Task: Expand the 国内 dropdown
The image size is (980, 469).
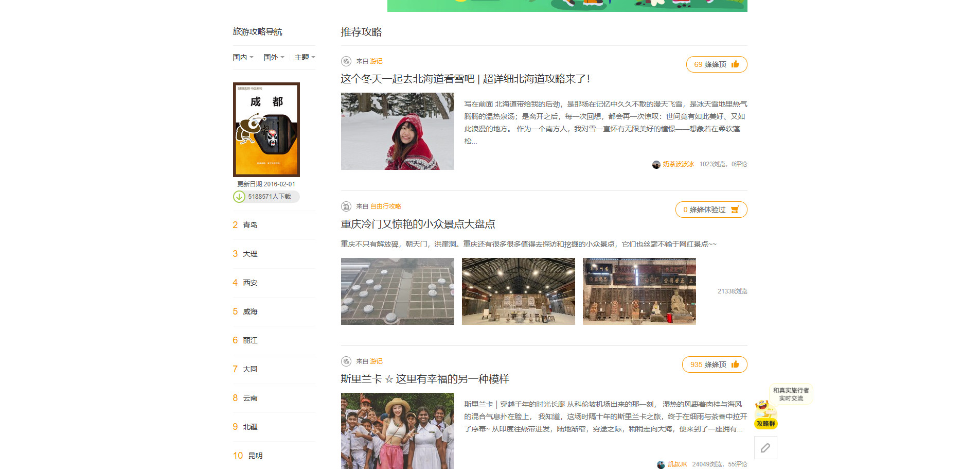Action: coord(243,57)
